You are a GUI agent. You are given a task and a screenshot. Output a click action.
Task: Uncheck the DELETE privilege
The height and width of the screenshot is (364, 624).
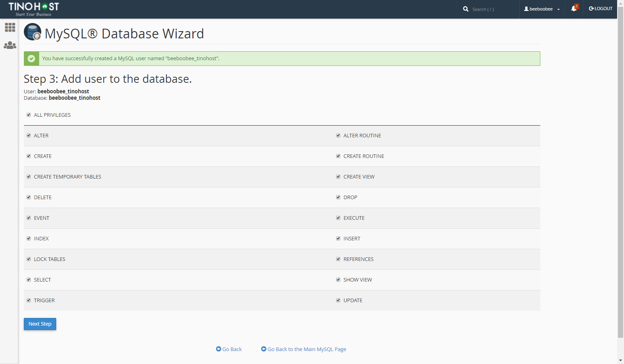pos(29,197)
